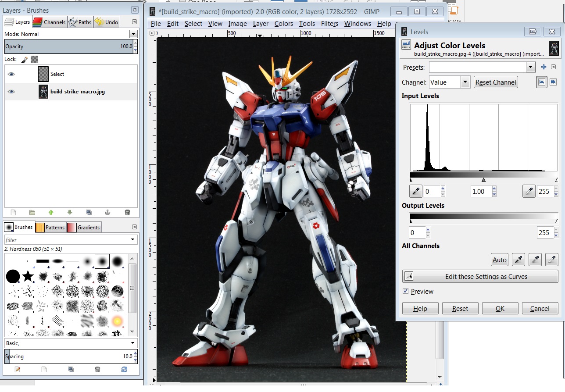
Task: Refresh the brushes list
Action: pyautogui.click(x=124, y=369)
